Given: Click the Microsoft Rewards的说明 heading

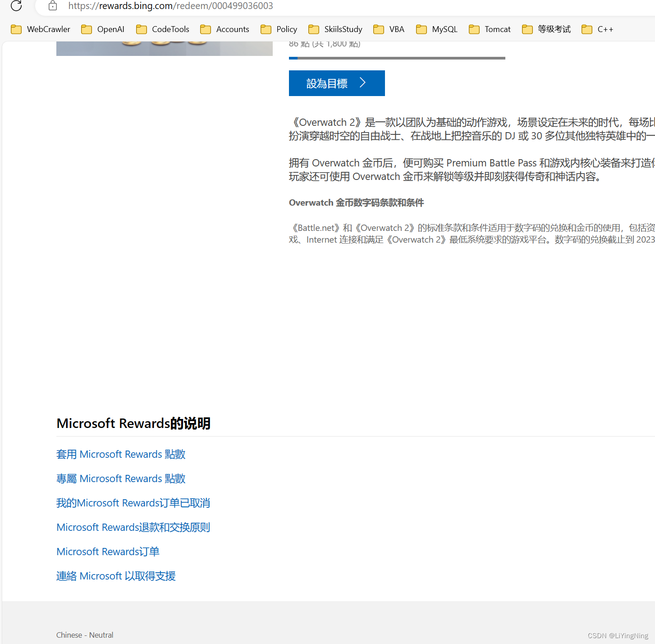Looking at the screenshot, I should click(133, 423).
